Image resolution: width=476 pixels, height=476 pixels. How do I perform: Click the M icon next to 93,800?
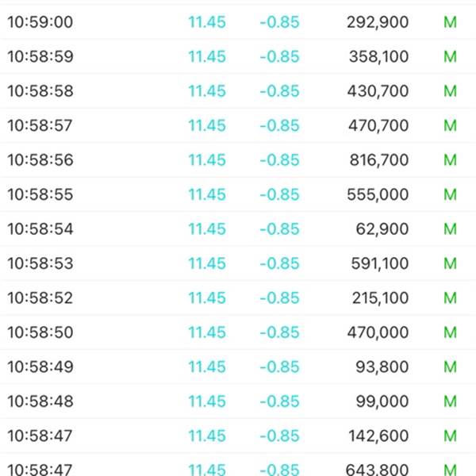click(x=450, y=367)
